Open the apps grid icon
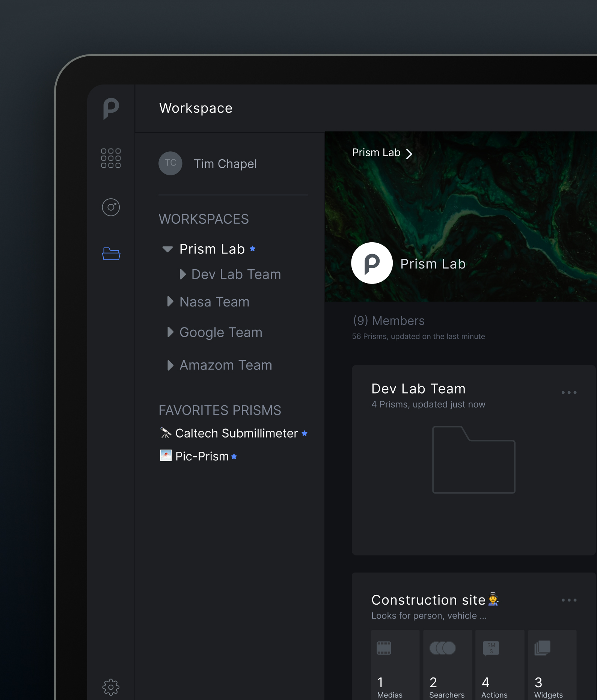 [x=111, y=158]
